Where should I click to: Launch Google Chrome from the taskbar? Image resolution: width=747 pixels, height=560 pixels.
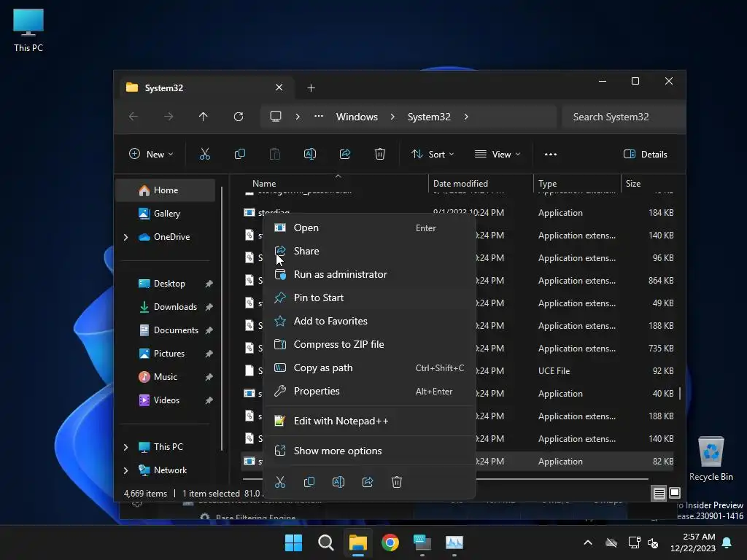(x=390, y=542)
